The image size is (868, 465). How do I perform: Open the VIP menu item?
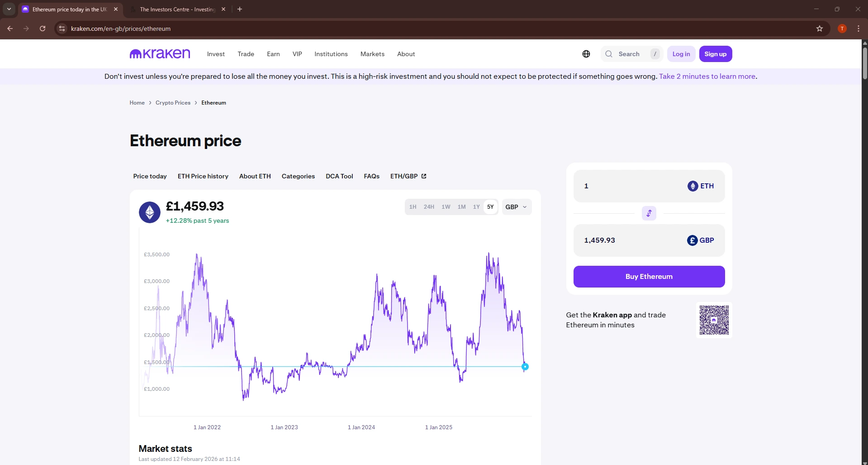point(297,54)
